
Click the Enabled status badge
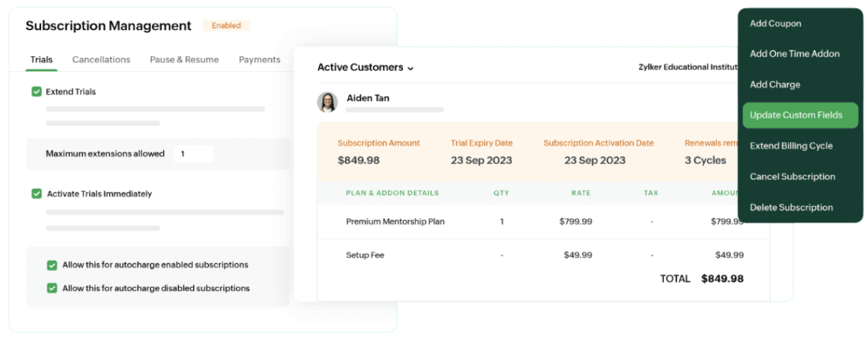click(x=226, y=26)
